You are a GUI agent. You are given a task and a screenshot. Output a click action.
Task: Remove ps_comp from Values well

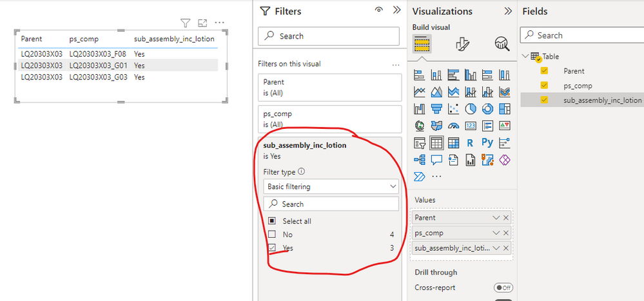click(506, 233)
